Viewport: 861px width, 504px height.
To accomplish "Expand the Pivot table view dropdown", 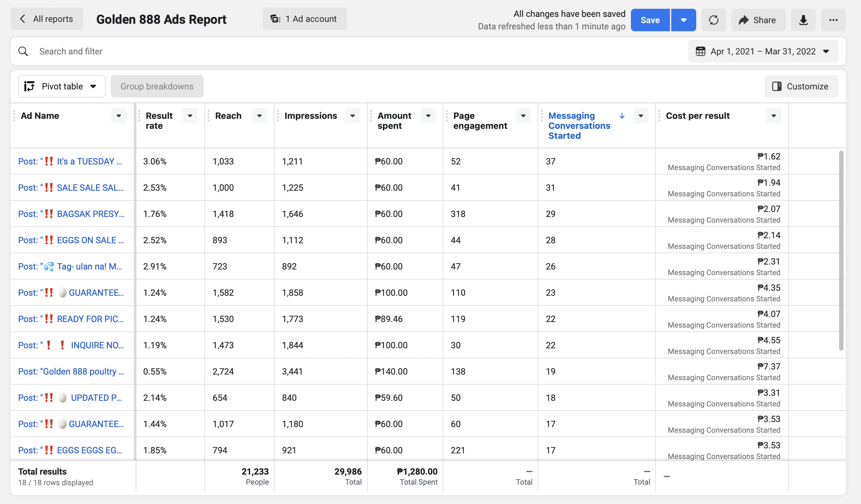I will [62, 86].
